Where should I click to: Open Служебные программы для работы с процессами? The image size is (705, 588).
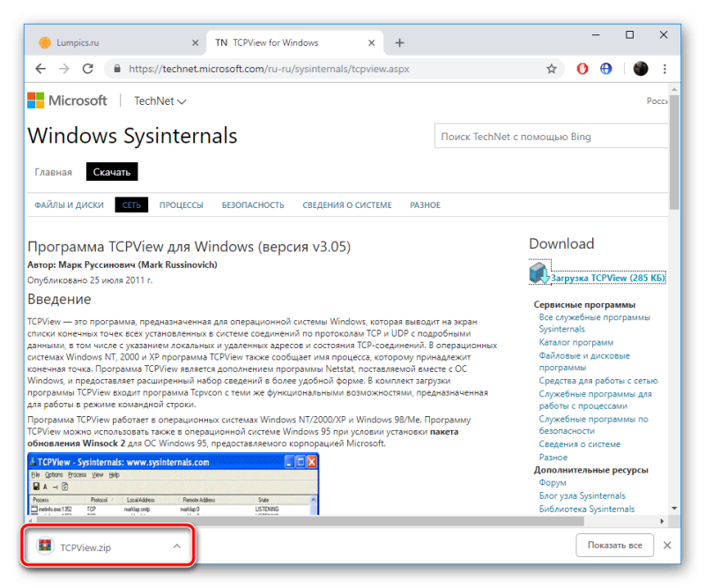[596, 400]
